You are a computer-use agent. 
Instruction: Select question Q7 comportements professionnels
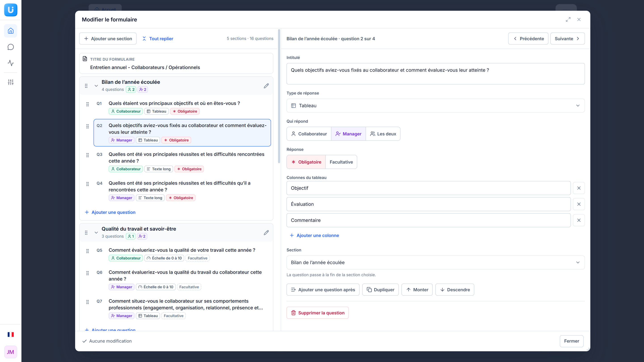pos(182,308)
